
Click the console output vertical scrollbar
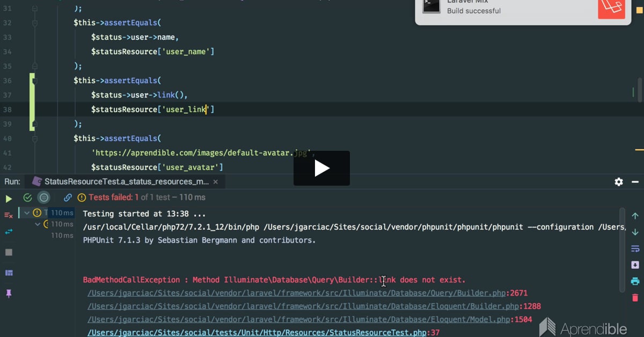pyautogui.click(x=623, y=250)
